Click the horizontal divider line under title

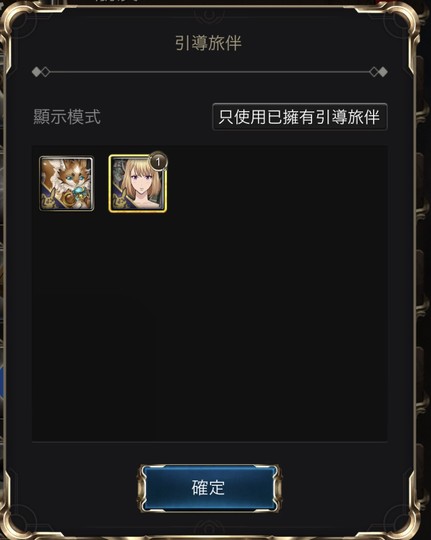[209, 72]
